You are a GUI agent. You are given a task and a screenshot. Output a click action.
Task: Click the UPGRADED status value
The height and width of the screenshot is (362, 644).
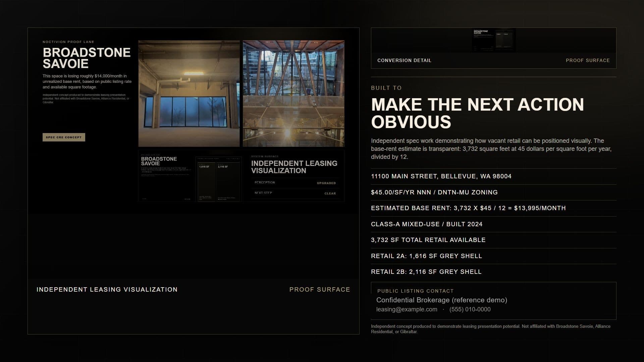(326, 183)
